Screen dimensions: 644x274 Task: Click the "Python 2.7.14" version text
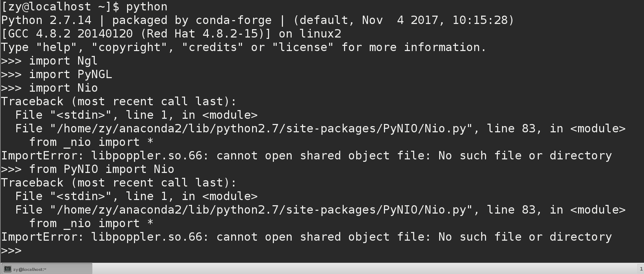[46, 20]
